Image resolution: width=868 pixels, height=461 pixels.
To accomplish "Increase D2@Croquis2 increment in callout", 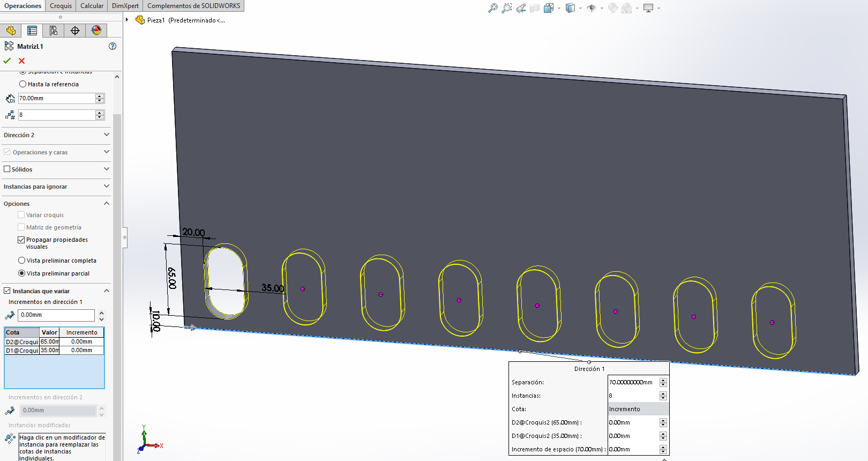I will pyautogui.click(x=663, y=420).
